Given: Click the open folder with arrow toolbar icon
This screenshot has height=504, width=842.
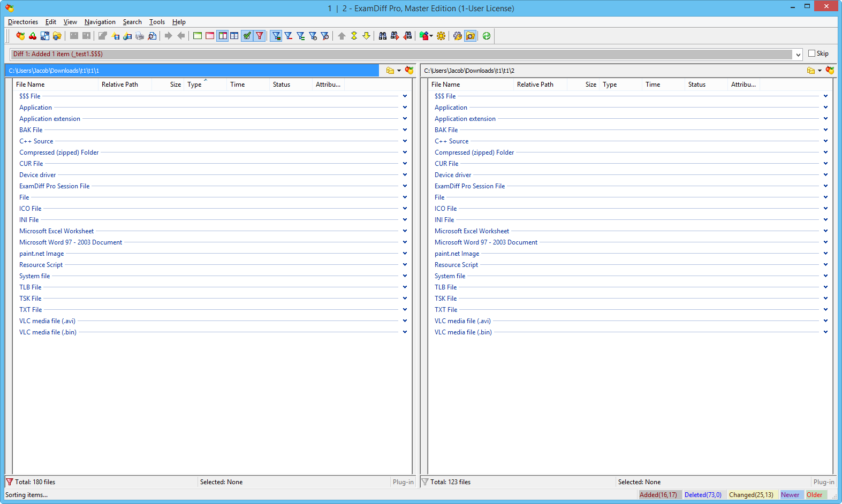Looking at the screenshot, I should 57,36.
